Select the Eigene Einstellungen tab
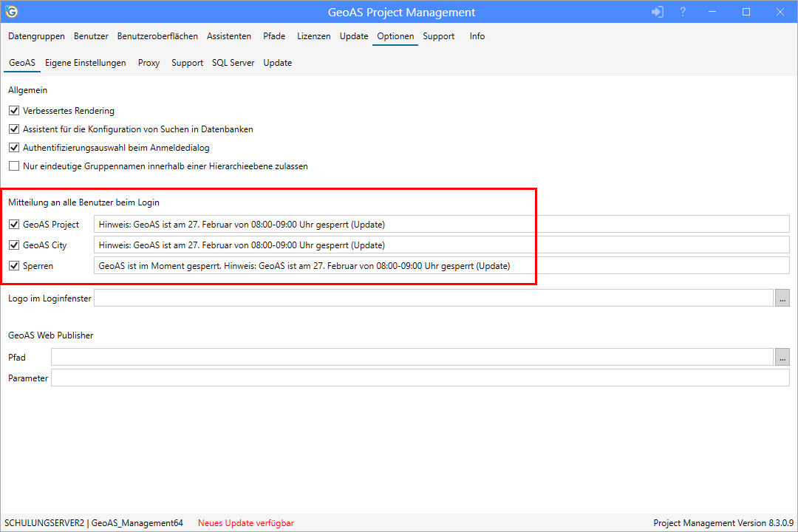 click(84, 63)
